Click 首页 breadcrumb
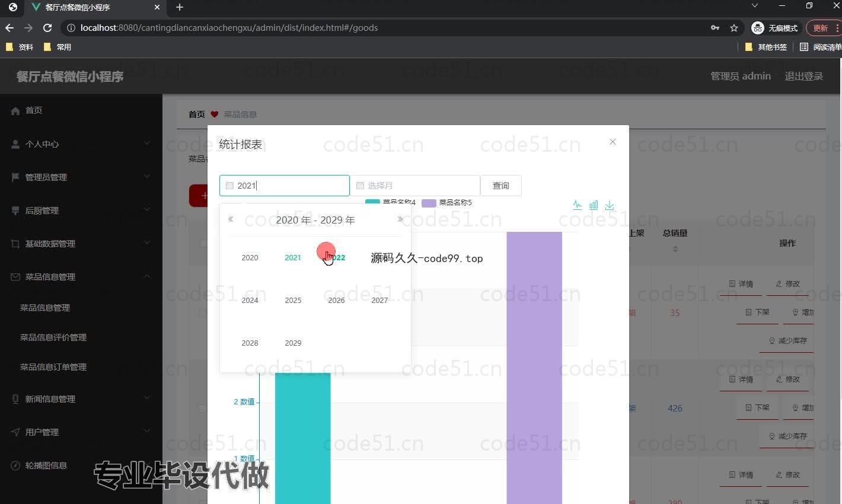The height and width of the screenshot is (504, 842). click(x=197, y=114)
